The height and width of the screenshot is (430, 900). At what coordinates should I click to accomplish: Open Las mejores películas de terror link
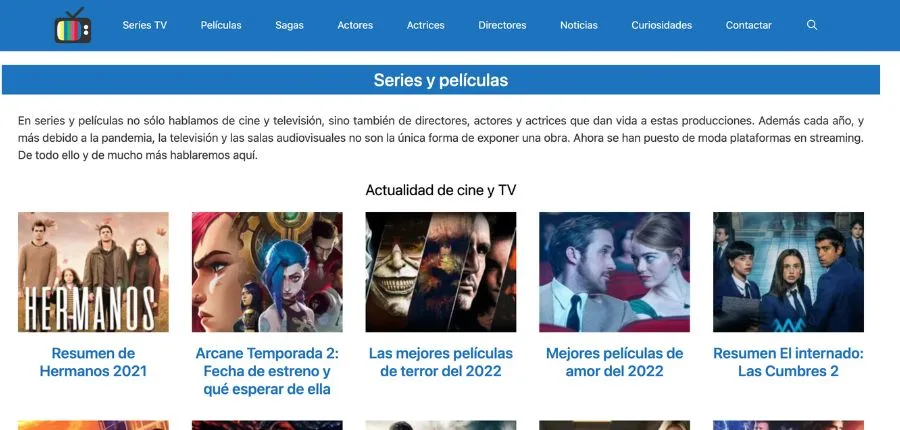441,362
